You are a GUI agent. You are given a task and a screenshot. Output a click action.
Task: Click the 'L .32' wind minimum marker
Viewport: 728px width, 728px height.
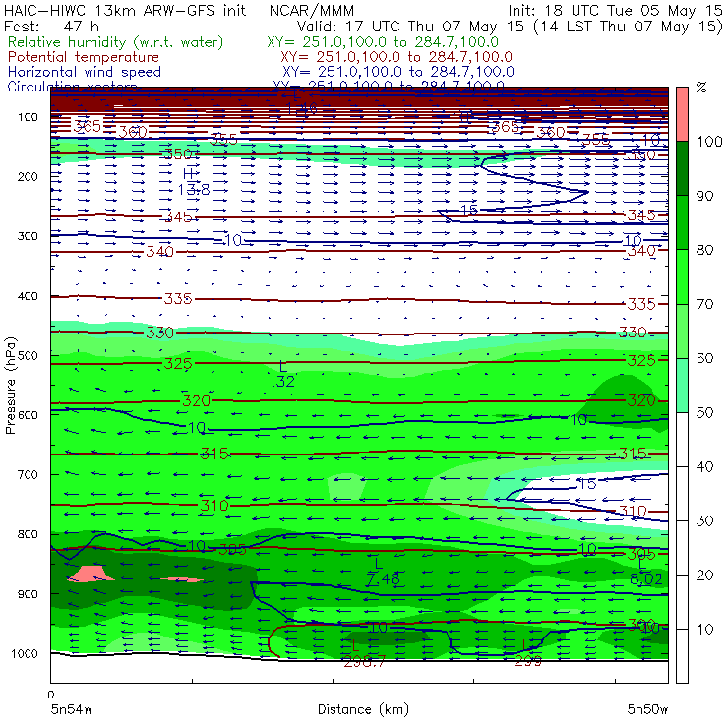pos(283,374)
